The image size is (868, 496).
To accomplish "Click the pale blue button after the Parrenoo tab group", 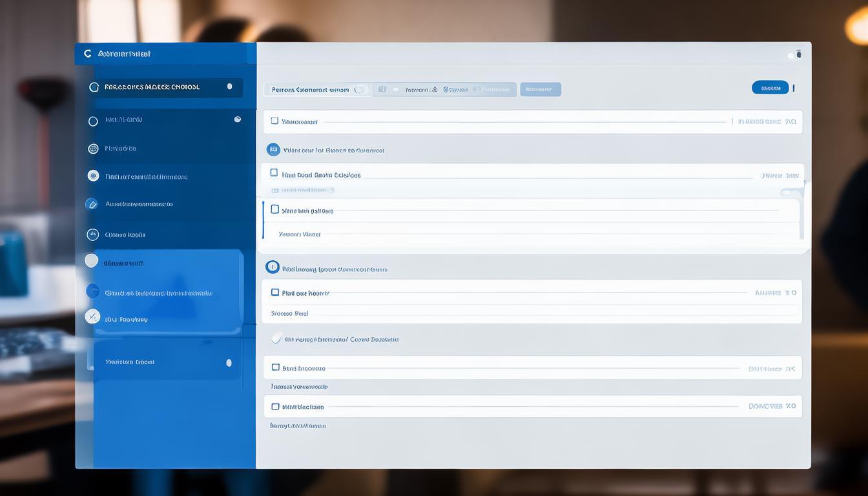I will (540, 89).
